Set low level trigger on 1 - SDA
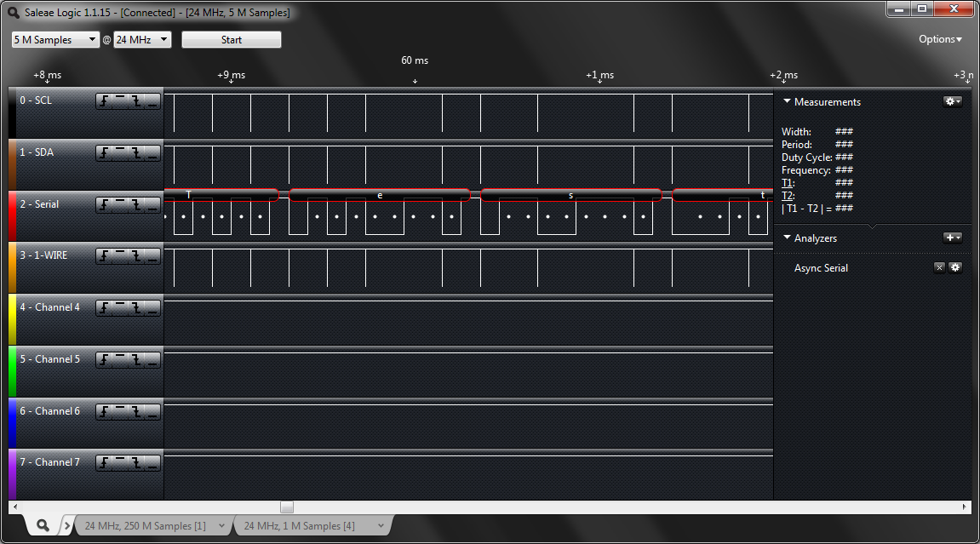 click(x=152, y=153)
